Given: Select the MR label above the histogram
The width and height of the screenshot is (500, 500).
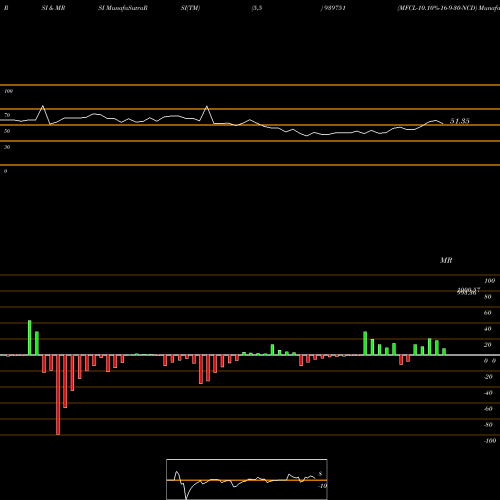Looking at the screenshot, I should coord(446,260).
